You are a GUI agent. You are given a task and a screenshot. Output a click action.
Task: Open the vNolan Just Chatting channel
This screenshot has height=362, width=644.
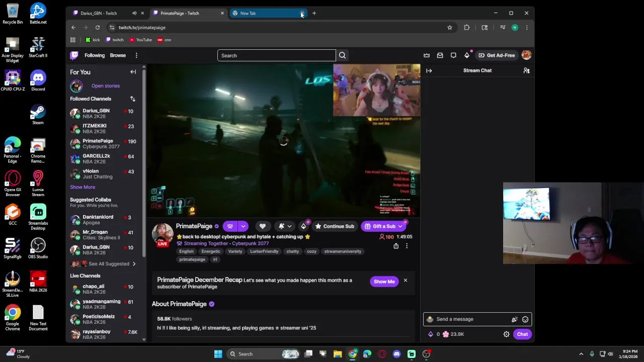coord(103,174)
